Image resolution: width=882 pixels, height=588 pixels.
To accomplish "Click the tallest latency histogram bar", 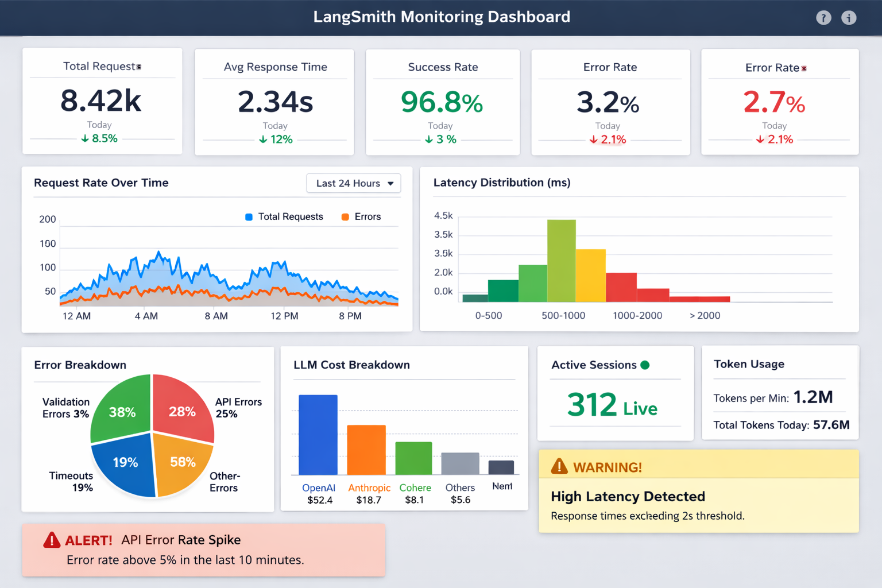I will point(561,260).
